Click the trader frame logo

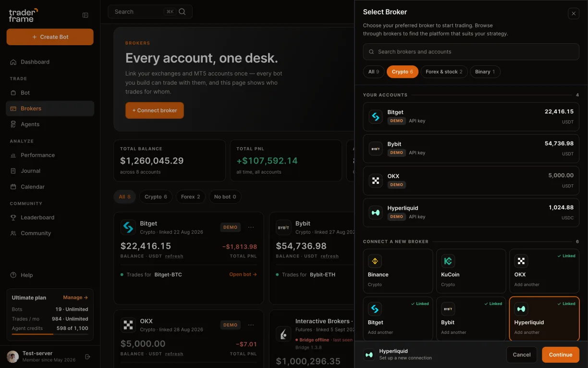click(x=23, y=15)
